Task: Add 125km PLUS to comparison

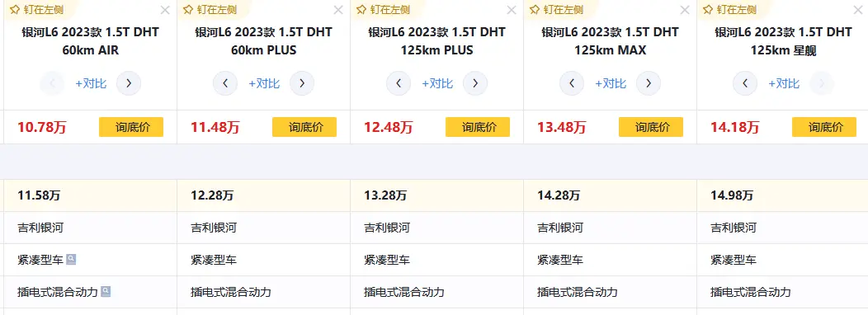Action: coord(437,83)
